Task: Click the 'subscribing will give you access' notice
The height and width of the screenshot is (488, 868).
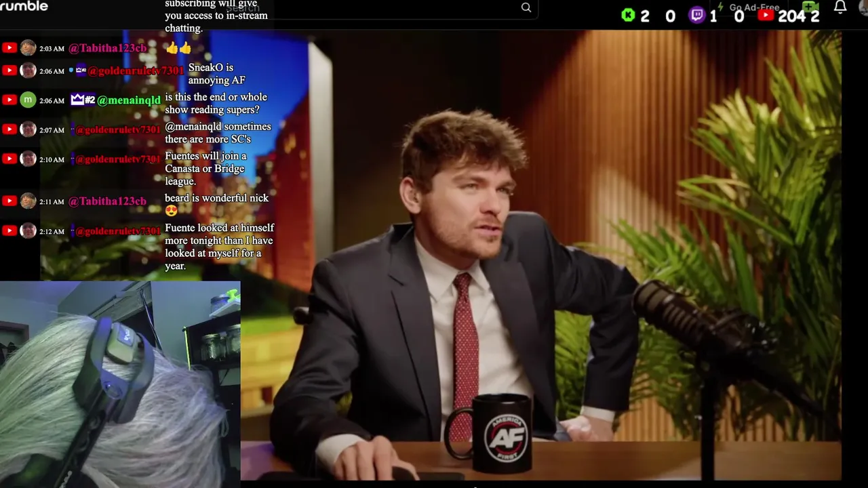Action: point(216,16)
